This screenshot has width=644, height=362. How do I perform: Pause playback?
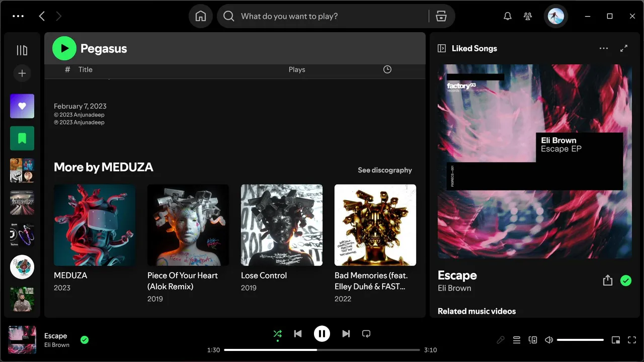click(x=322, y=334)
